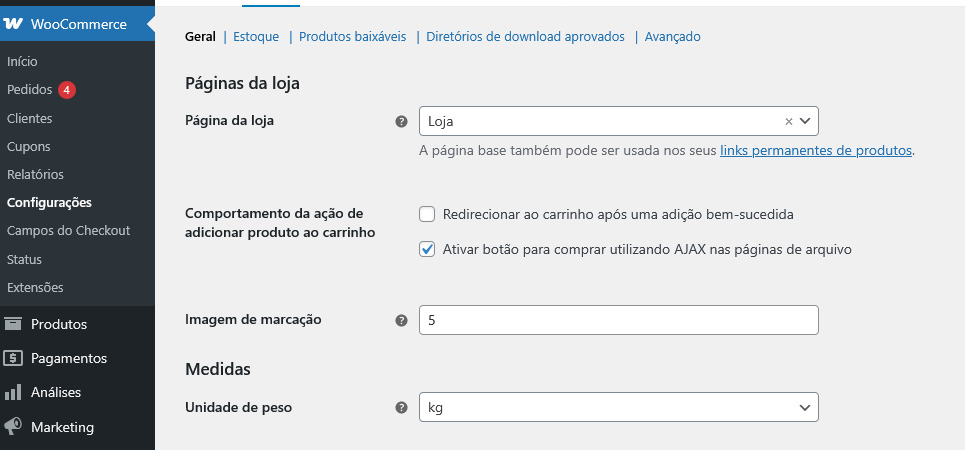Open the Pagamentos menu label

click(69, 358)
